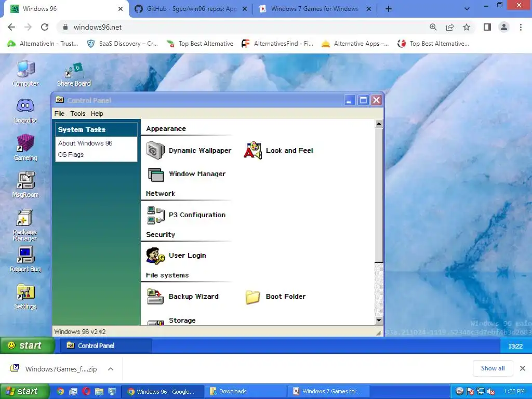Open the Boot Folder
The image size is (532, 399).
pyautogui.click(x=275, y=297)
